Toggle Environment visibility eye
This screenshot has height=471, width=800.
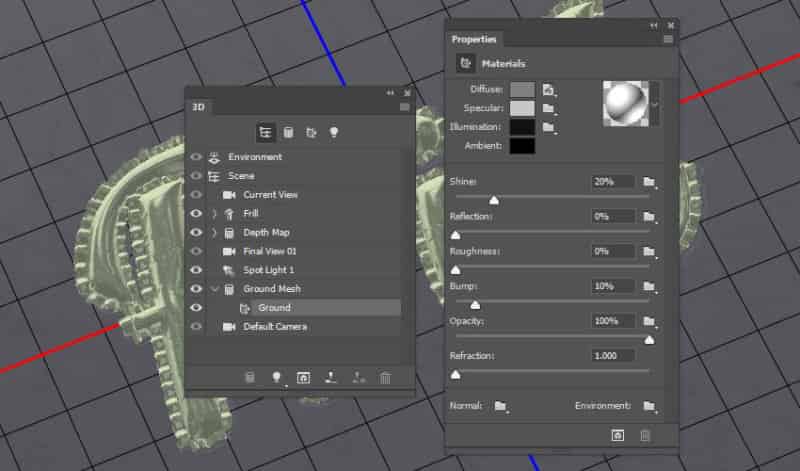click(196, 157)
